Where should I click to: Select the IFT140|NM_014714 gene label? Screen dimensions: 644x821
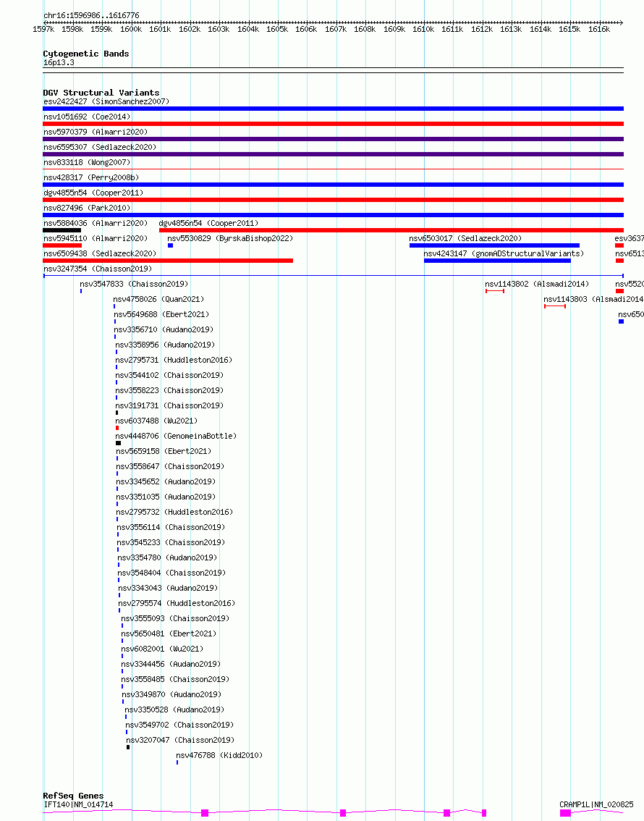[x=78, y=804]
